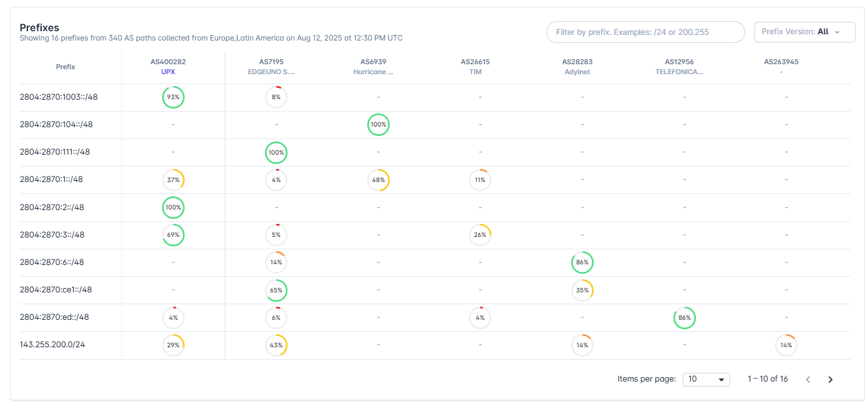This screenshot has width=868, height=404.
Task: Click the 48% gauge under AS6939
Action: point(379,180)
